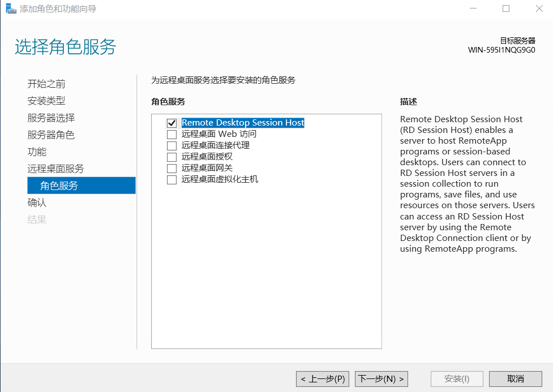Click the target server name WIN-595I1NQG9G0
Screen dimensions: 553x392
pos(501,50)
